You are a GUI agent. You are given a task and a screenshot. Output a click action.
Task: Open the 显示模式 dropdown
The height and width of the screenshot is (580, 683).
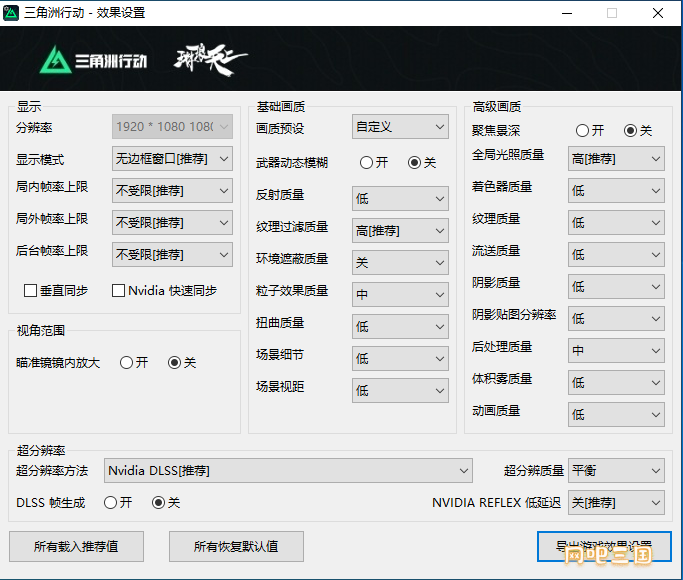tap(172, 158)
